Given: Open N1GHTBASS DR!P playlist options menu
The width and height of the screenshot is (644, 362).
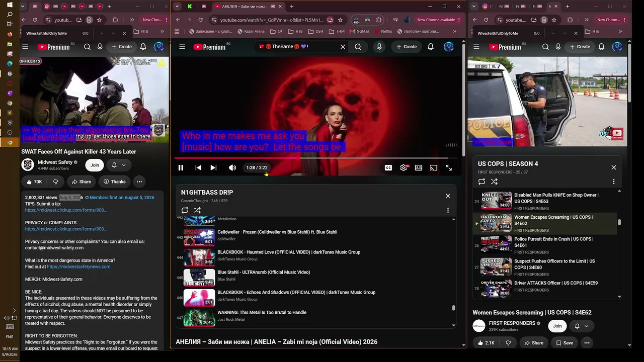Looking at the screenshot, I should 448,210.
